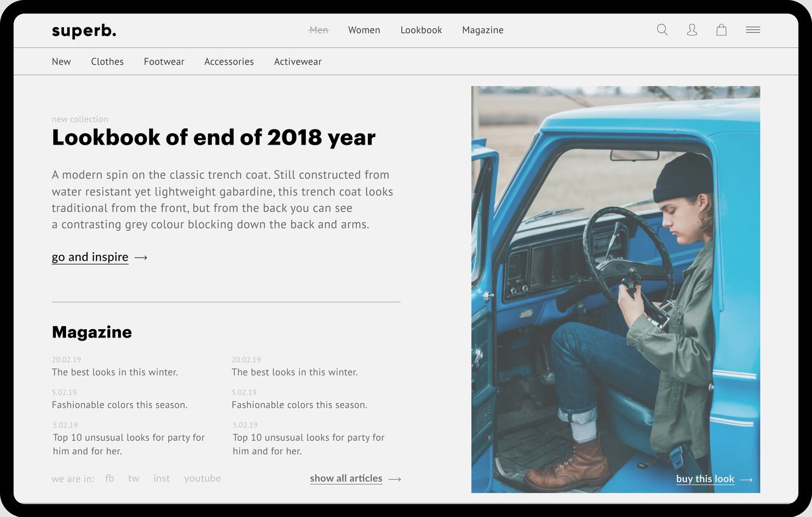Go to the Footwear category
This screenshot has height=517, width=812.
click(x=164, y=62)
